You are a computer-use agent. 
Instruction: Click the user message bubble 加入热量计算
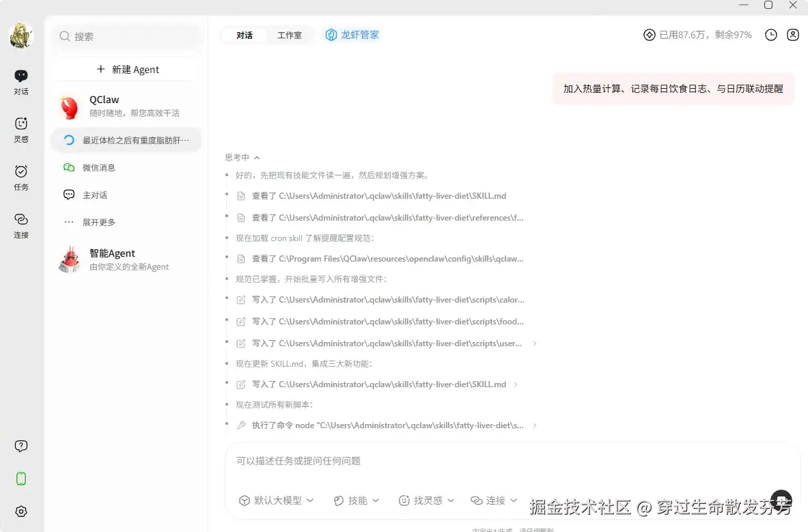673,89
